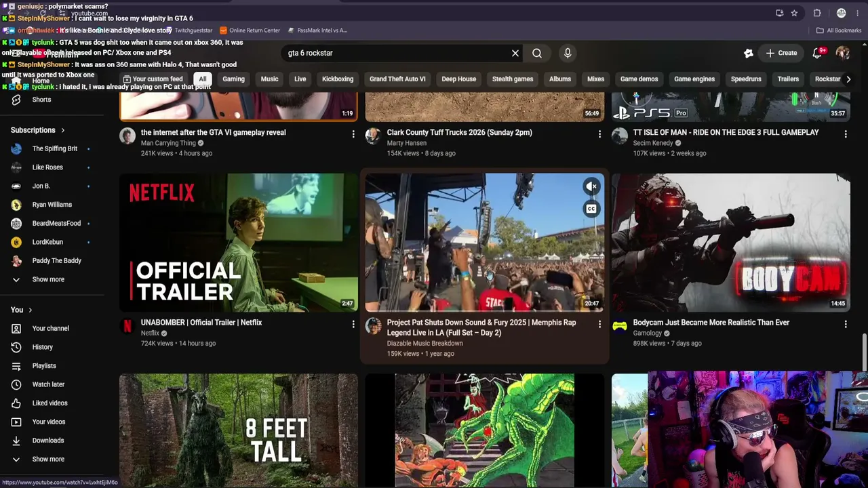This screenshot has width=868, height=488.
Task: Visit the Diazable Music Breakdown channel
Action: click(x=425, y=344)
